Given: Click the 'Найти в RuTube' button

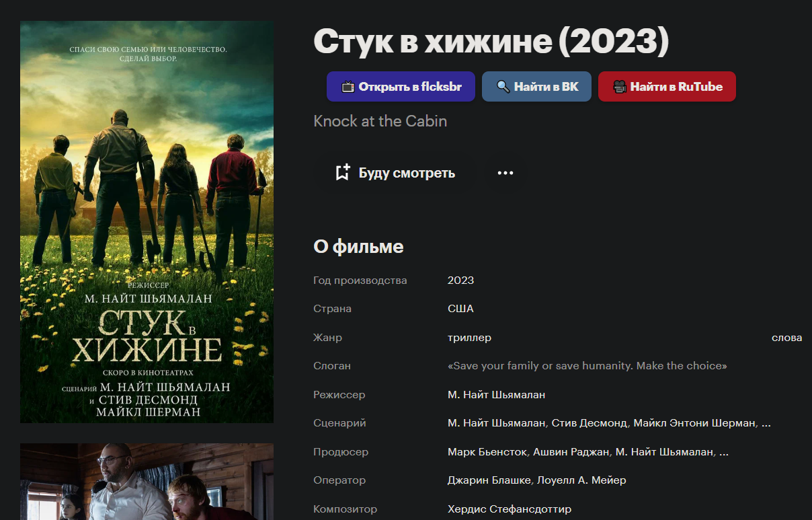Looking at the screenshot, I should [x=667, y=87].
